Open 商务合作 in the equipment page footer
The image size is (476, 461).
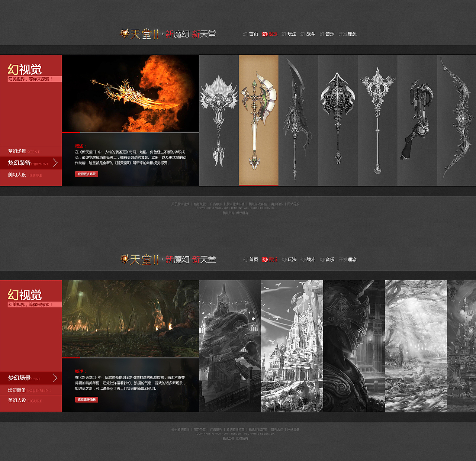coord(277,204)
